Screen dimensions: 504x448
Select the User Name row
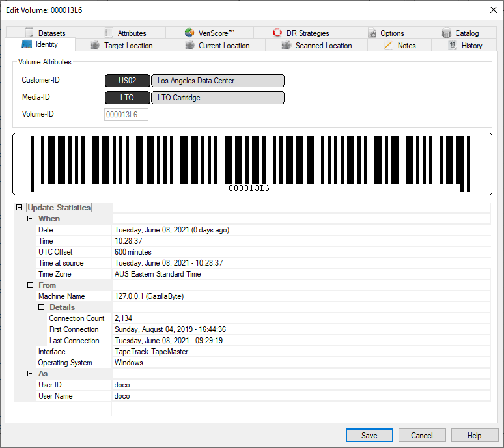[263, 396]
